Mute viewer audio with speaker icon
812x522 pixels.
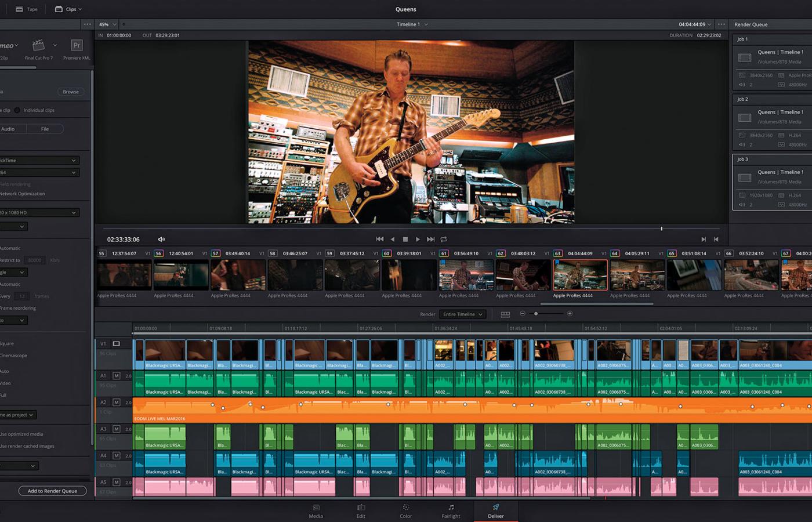[161, 239]
